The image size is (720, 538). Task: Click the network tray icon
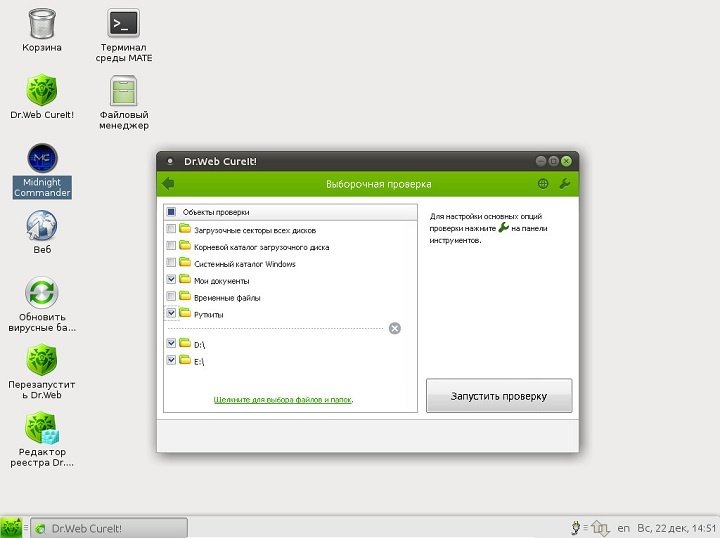[x=600, y=528]
